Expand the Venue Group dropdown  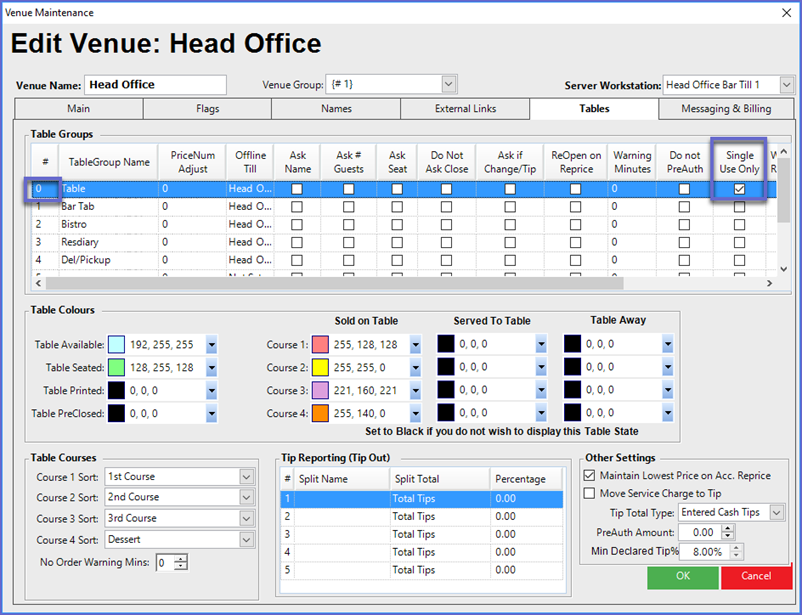coord(449,85)
